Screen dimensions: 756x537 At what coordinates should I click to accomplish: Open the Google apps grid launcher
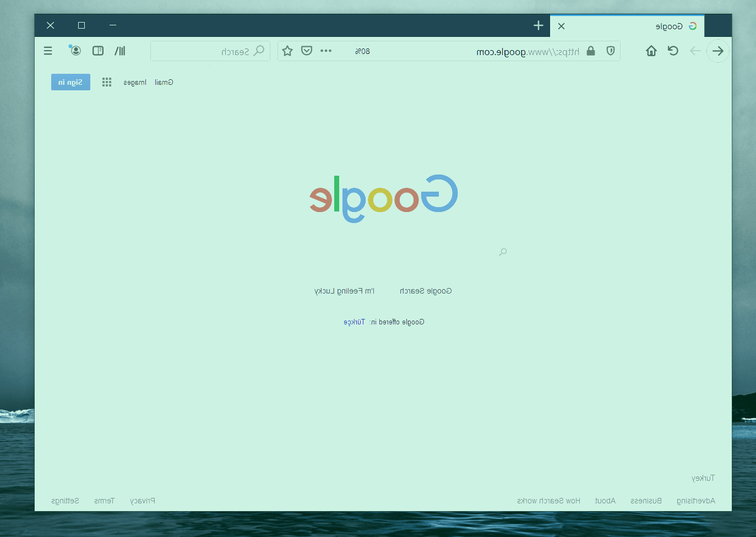pos(107,82)
